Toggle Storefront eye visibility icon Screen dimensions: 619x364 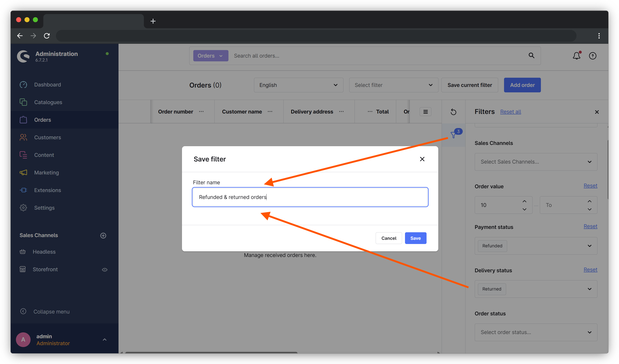105,269
